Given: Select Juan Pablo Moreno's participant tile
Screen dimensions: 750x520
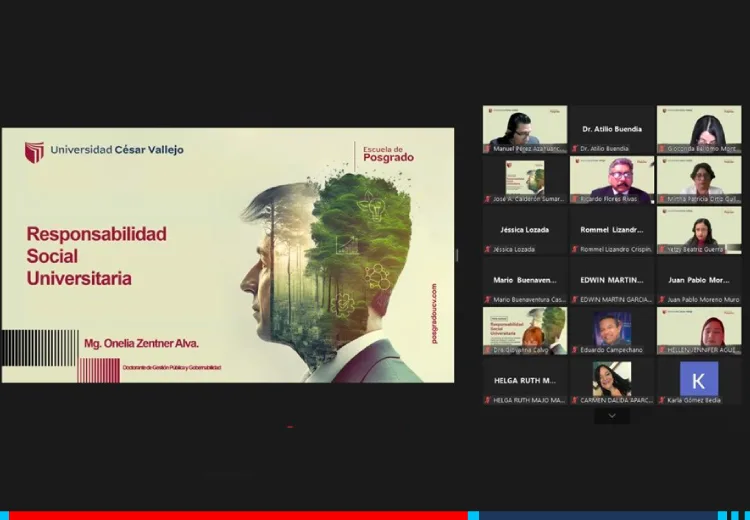Looking at the screenshot, I should pos(699,281).
